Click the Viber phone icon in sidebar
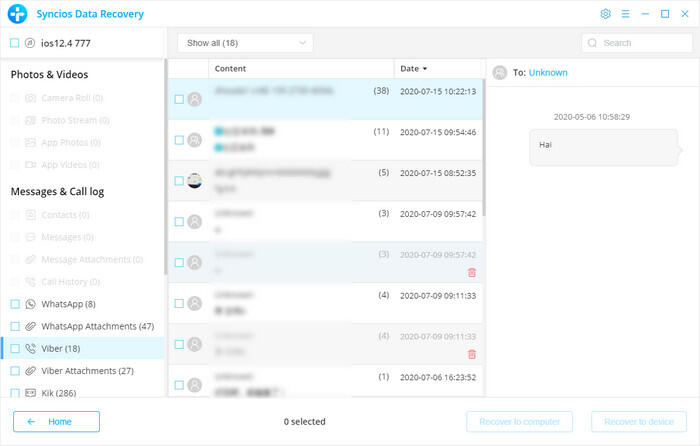This screenshot has width=700, height=446. (31, 348)
